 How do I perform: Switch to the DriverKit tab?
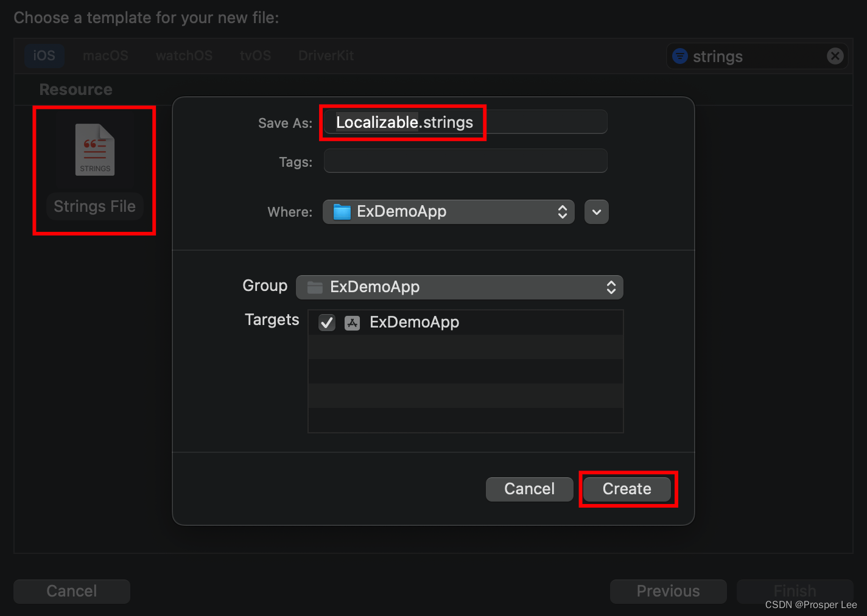click(326, 55)
